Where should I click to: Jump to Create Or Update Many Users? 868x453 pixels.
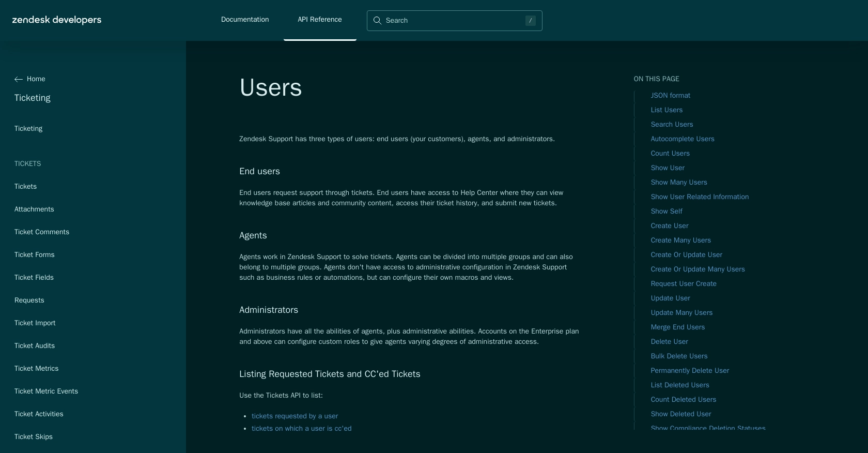point(698,269)
